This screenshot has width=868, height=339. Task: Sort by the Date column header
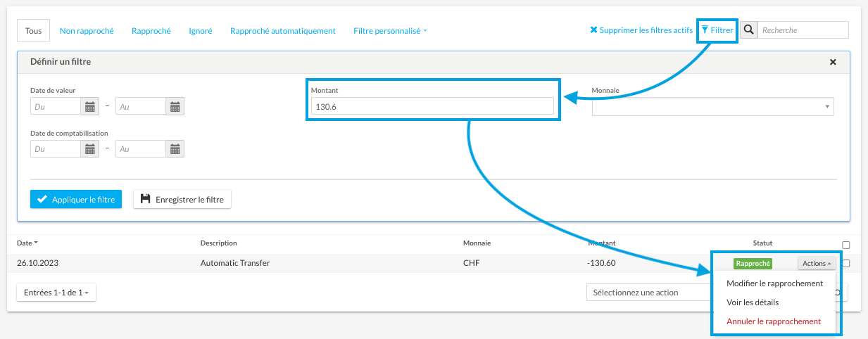point(27,243)
